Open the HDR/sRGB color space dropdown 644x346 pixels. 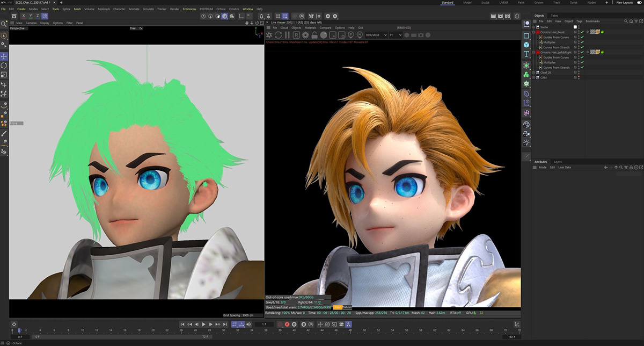click(376, 35)
